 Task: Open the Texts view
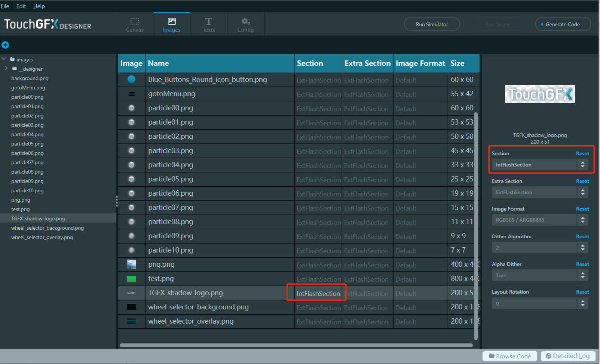(208, 24)
